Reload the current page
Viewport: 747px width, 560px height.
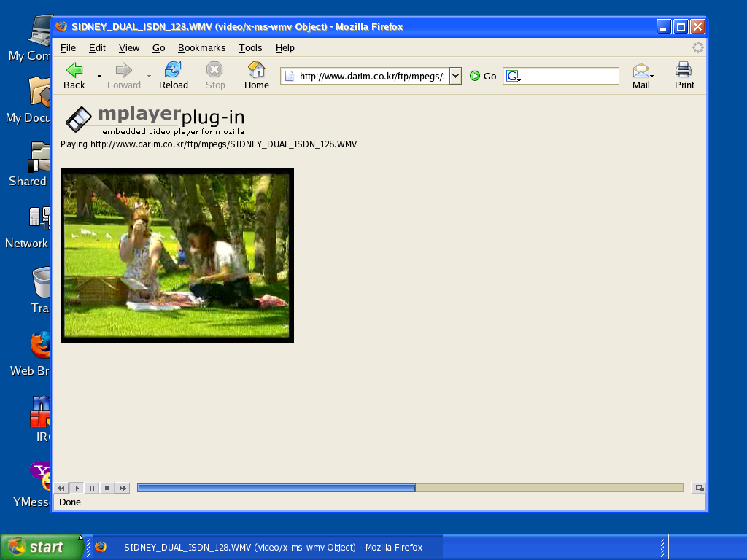pos(174,76)
